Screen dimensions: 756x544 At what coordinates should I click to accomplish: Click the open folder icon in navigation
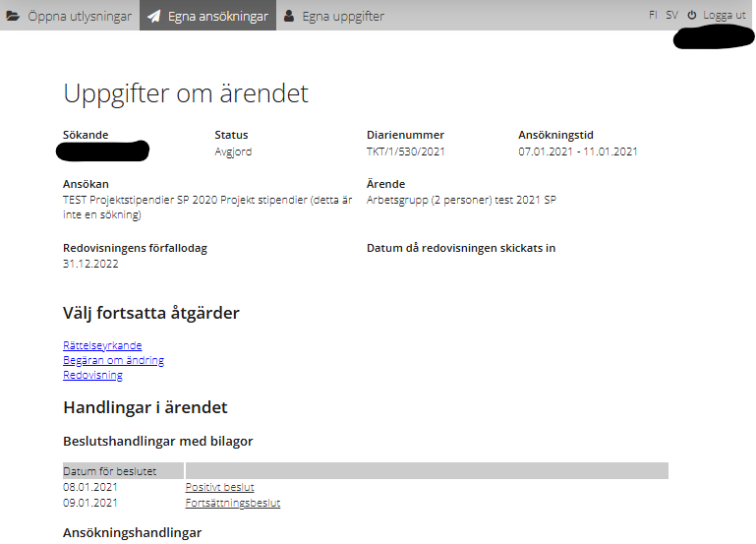pyautogui.click(x=13, y=16)
